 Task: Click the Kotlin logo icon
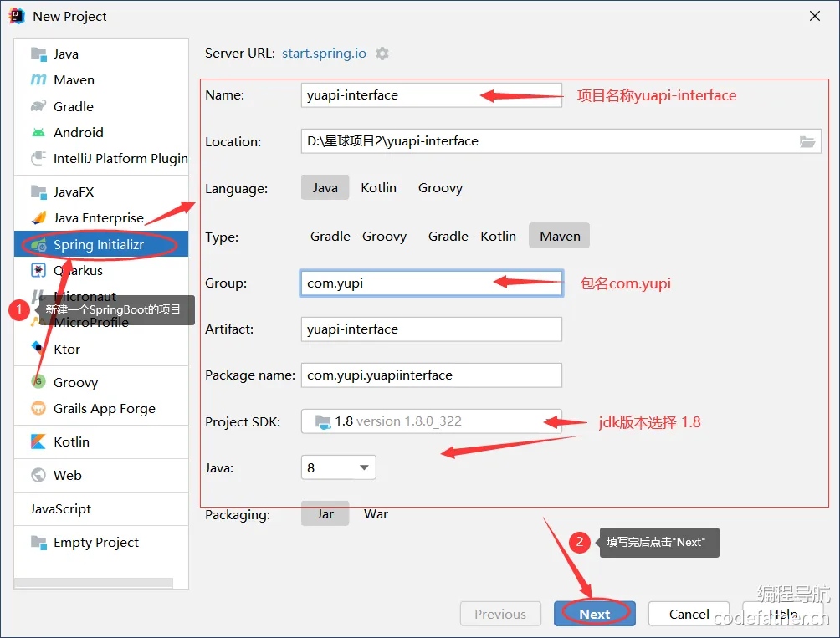point(38,441)
